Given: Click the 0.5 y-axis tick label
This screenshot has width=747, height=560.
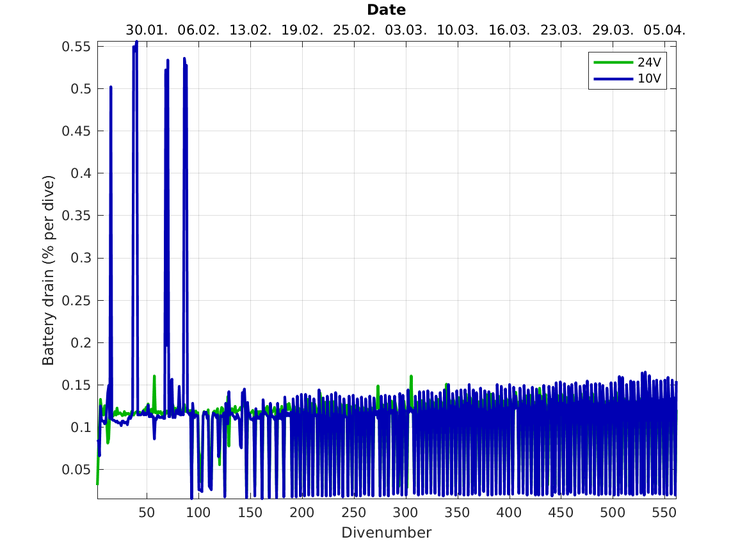Looking at the screenshot, I should coord(81,89).
